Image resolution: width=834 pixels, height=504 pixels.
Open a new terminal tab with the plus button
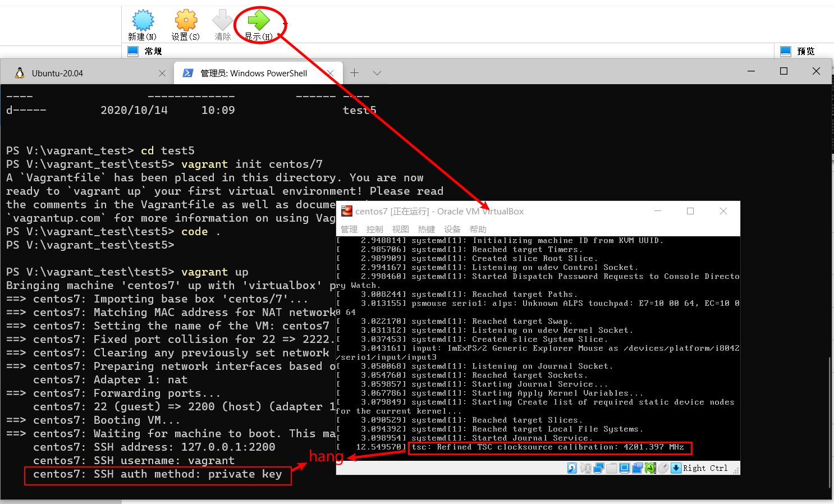[x=354, y=73]
